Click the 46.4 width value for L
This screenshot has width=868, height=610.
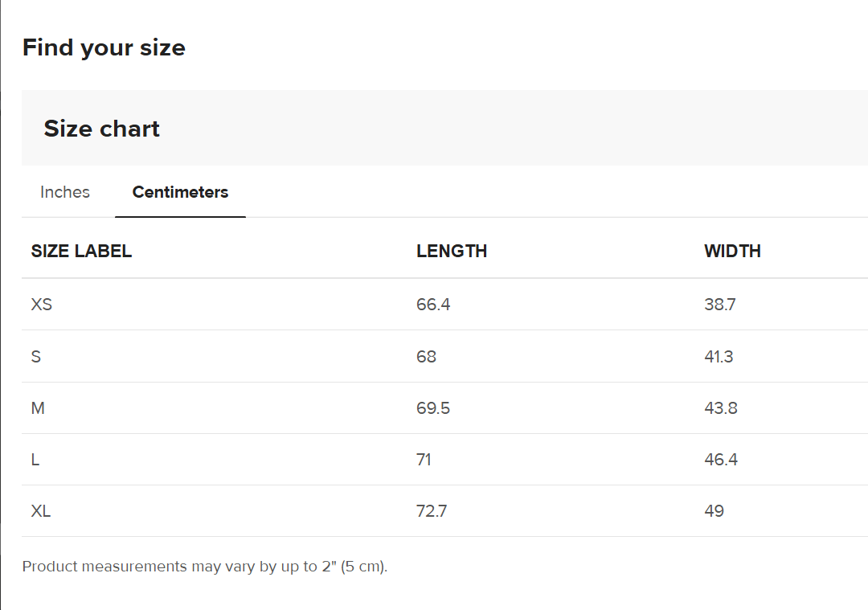pyautogui.click(x=721, y=460)
